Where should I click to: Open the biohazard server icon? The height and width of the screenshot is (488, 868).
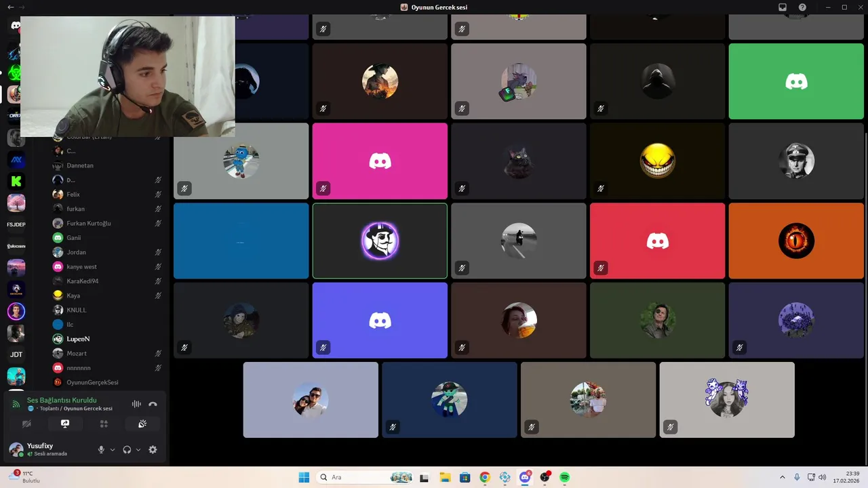[15, 72]
